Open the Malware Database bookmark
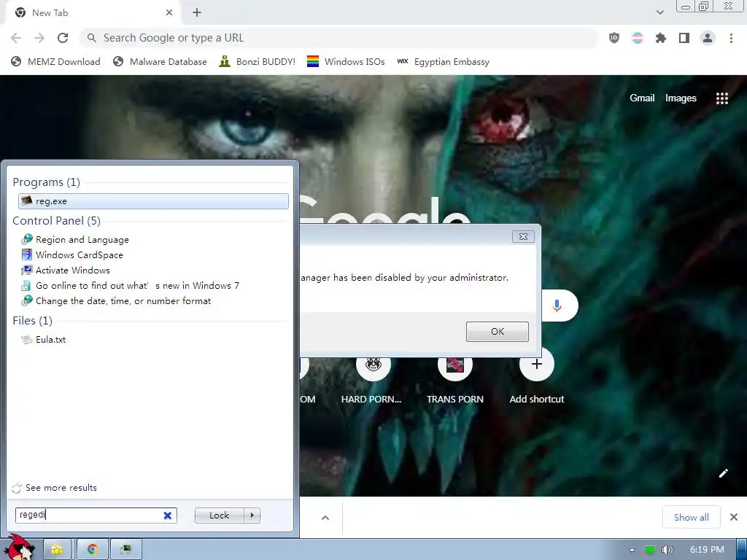Image resolution: width=747 pixels, height=560 pixels. (x=160, y=62)
